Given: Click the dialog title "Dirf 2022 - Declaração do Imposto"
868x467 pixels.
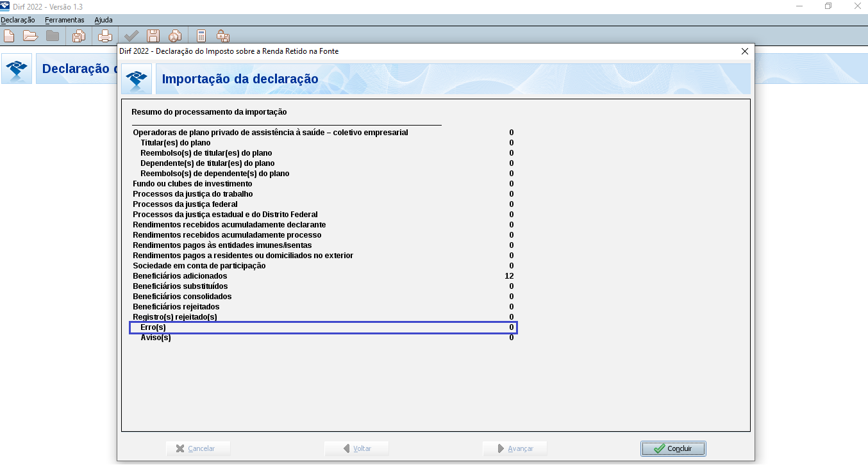Looking at the screenshot, I should click(229, 51).
